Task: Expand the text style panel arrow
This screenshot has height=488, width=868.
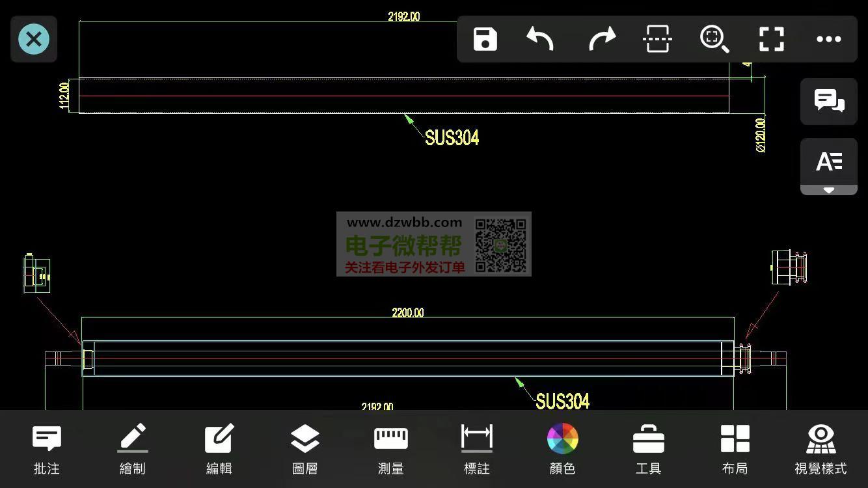Action: pyautogui.click(x=828, y=190)
